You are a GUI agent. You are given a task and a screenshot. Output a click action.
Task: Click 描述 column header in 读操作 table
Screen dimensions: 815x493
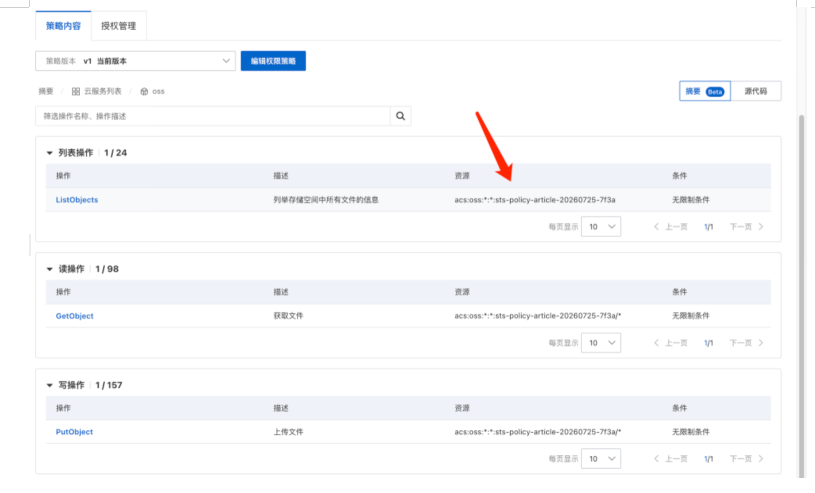(x=281, y=292)
